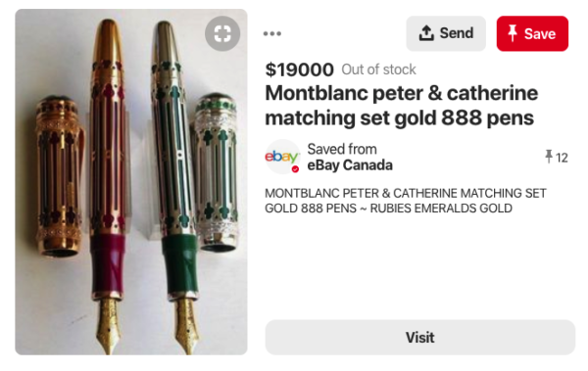Click the Send button
The image size is (588, 371).
(x=446, y=33)
